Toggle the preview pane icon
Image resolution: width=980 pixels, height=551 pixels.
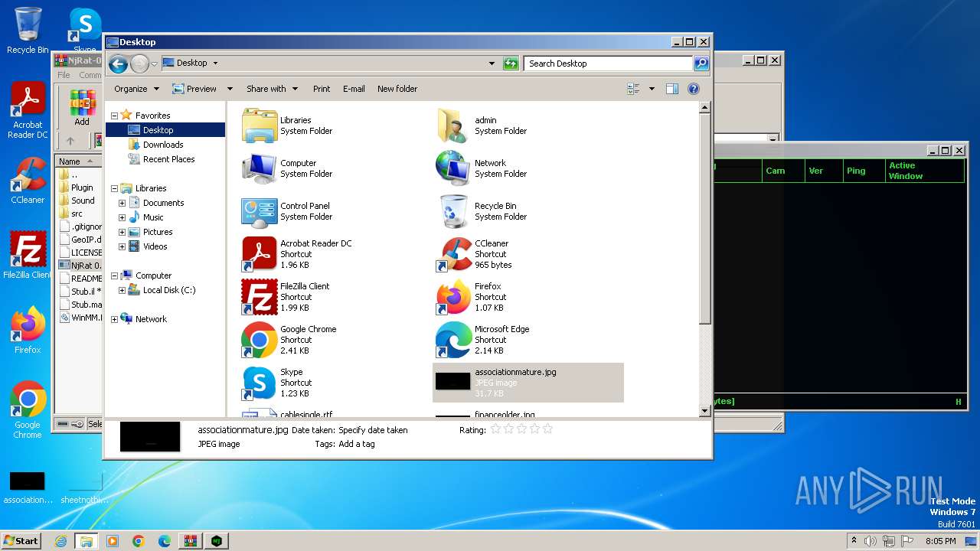click(671, 89)
